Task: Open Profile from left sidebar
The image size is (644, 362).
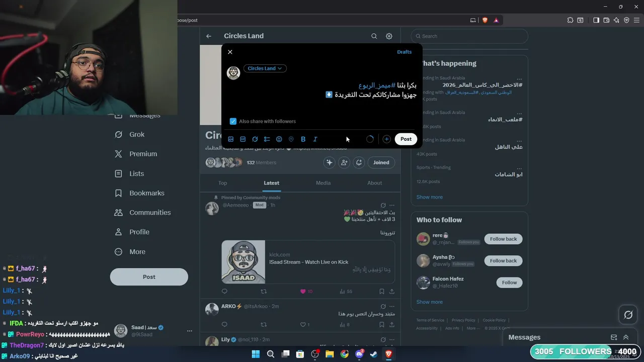Action: coord(132,232)
